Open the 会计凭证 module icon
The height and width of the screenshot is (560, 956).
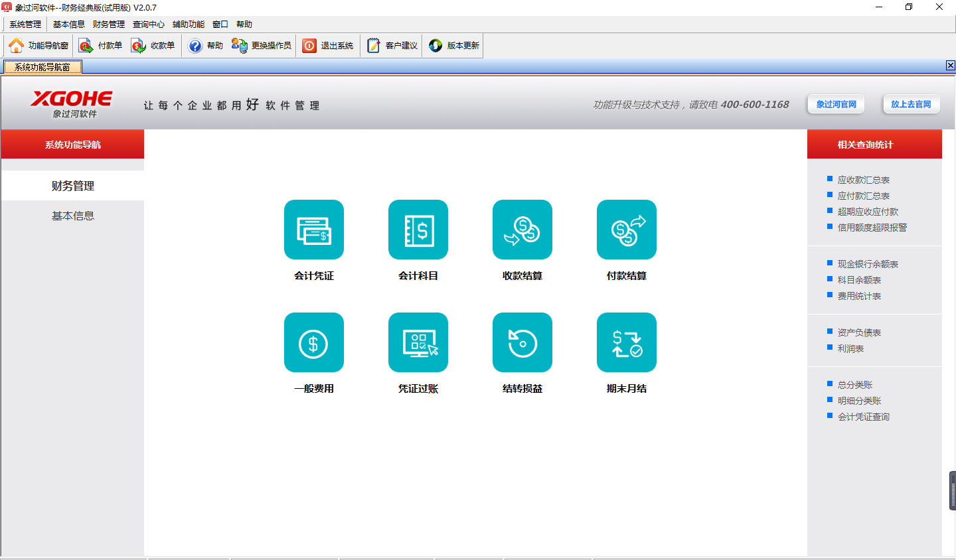click(314, 230)
